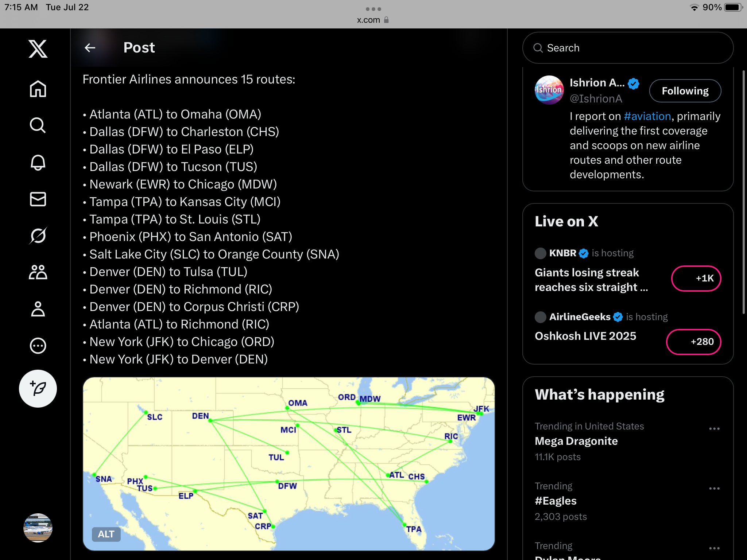Click the 'What's happening' heading
This screenshot has width=747, height=560.
pos(599,394)
